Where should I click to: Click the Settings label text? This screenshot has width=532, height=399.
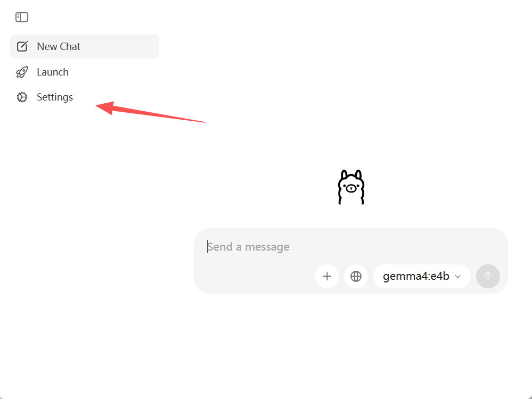tap(55, 97)
